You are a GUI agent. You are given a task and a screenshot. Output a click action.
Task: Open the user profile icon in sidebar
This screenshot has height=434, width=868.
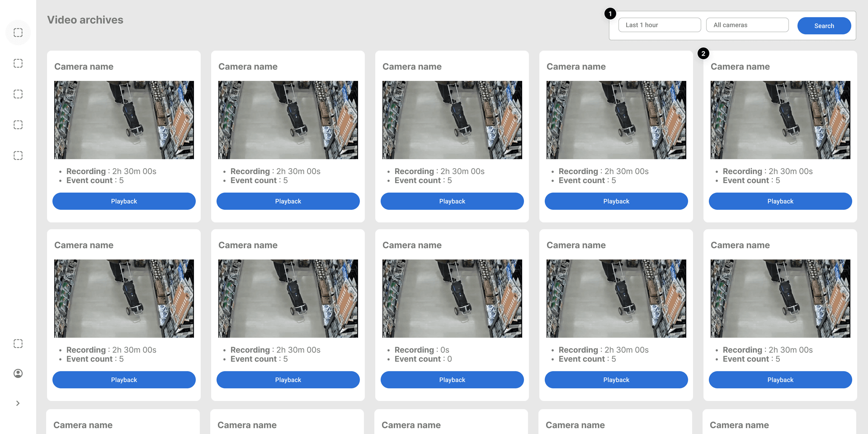pyautogui.click(x=18, y=373)
